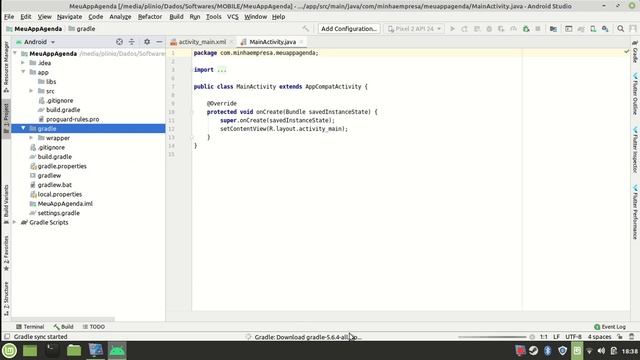Image resolution: width=640 pixels, height=360 pixels.
Task: Open the File menu
Action: pyautogui.click(x=9, y=17)
